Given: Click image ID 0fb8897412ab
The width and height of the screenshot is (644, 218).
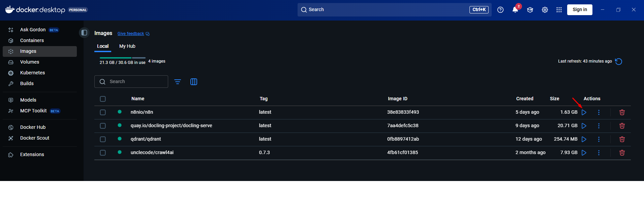Looking at the screenshot, I should tap(403, 139).
